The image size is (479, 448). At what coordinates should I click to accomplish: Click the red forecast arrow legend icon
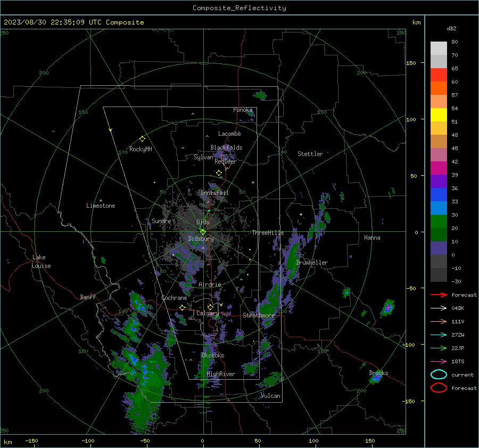click(x=439, y=295)
